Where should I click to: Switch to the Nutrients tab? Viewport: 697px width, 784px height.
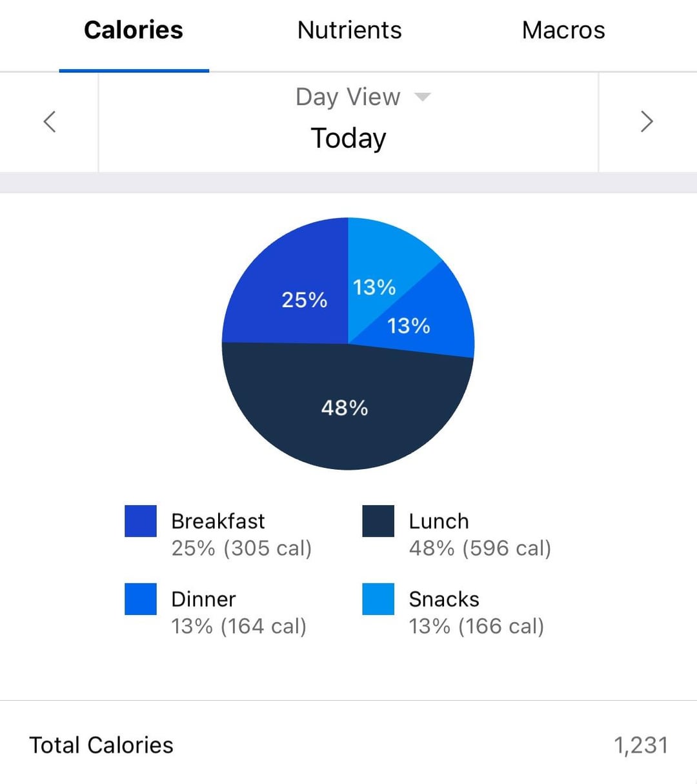[x=349, y=30]
